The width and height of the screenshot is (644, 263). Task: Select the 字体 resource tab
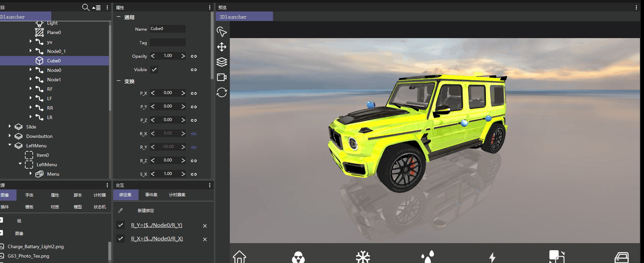click(29, 195)
